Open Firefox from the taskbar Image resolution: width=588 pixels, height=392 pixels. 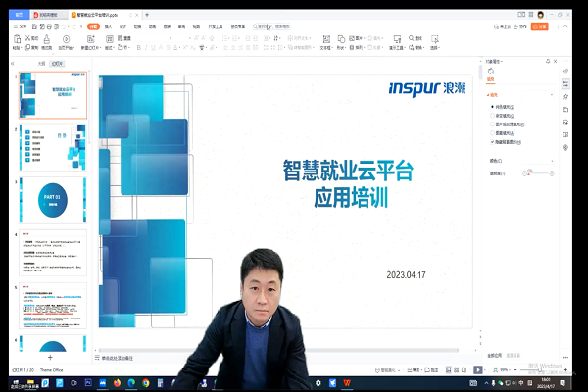[x=118, y=383]
